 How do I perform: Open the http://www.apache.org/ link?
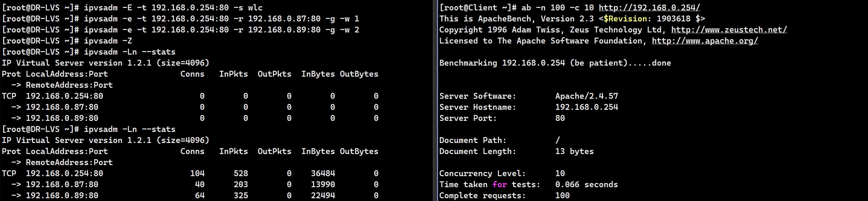705,41
